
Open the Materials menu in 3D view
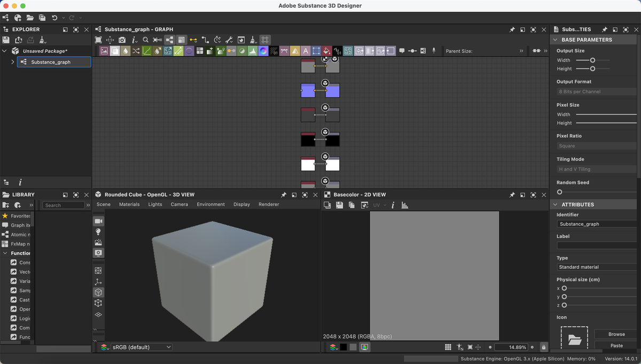(x=129, y=204)
